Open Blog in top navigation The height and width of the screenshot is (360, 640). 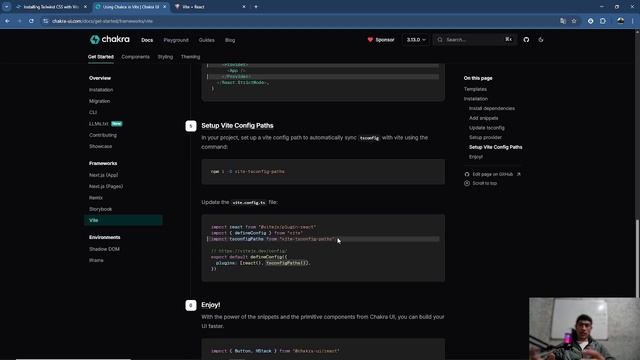[x=230, y=40]
